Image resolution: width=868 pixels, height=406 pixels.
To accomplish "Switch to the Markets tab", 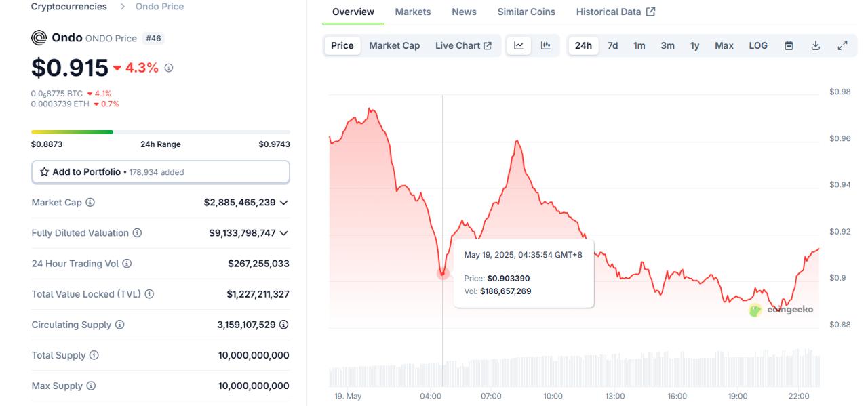I will [412, 12].
